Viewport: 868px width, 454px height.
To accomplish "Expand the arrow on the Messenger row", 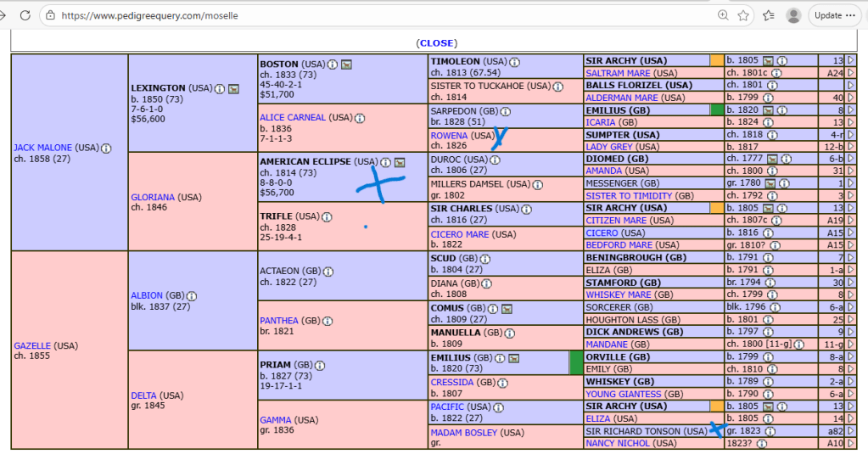I will tap(850, 183).
